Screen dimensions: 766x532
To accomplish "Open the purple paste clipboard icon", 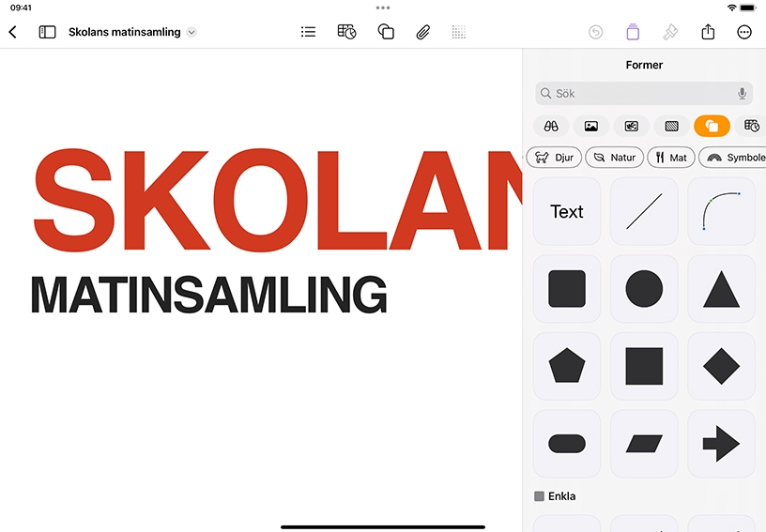I will pos(633,32).
